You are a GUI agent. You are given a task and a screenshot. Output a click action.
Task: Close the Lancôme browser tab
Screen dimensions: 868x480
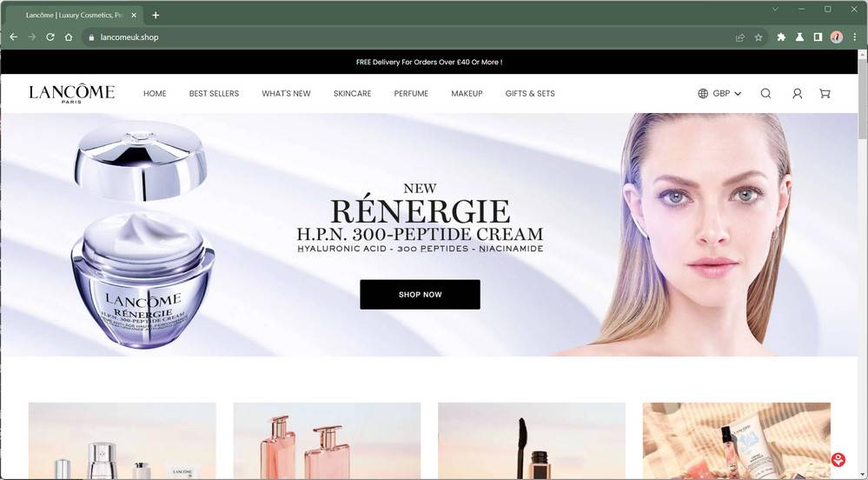pyautogui.click(x=134, y=15)
